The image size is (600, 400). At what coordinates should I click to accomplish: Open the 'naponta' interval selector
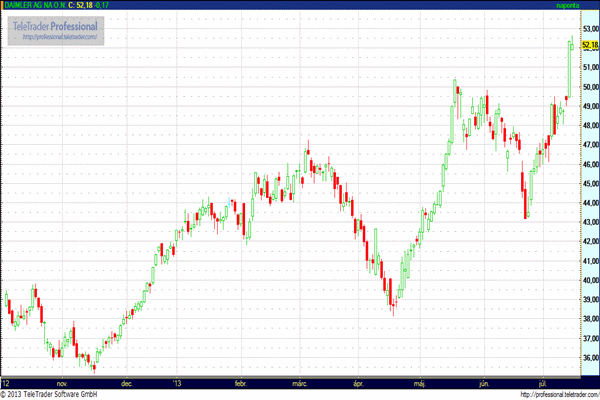pyautogui.click(x=569, y=7)
